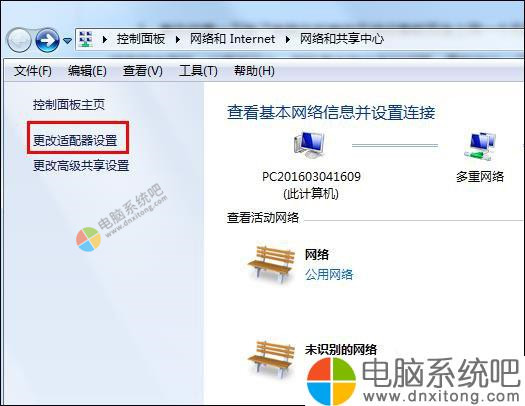525x406 pixels.
Task: Expand arrow after the address bar network icon
Action: tap(105, 40)
